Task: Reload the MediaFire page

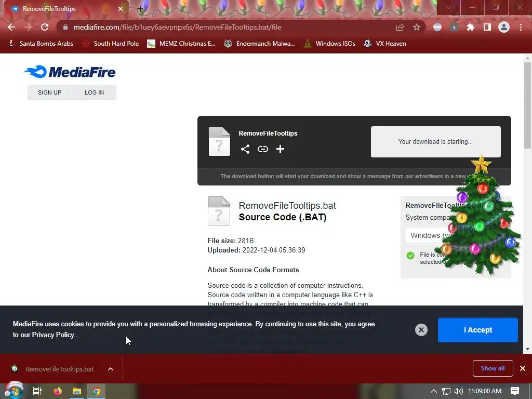Action: click(45, 27)
